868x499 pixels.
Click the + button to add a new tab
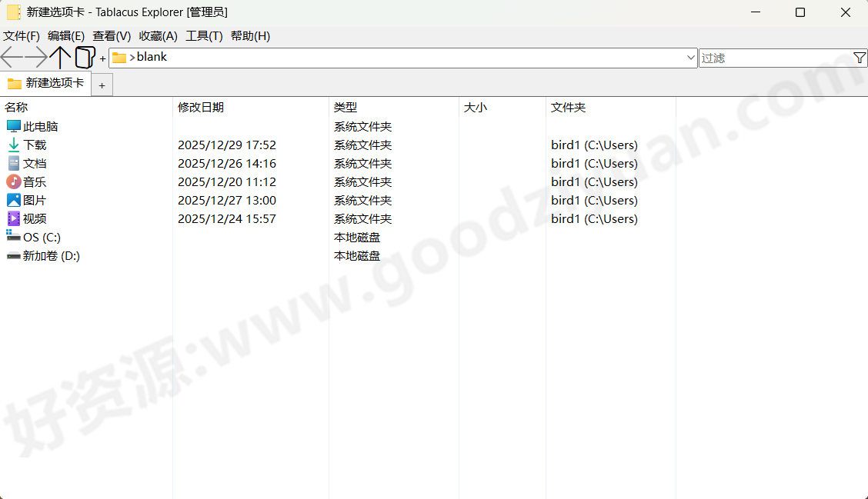coord(102,85)
